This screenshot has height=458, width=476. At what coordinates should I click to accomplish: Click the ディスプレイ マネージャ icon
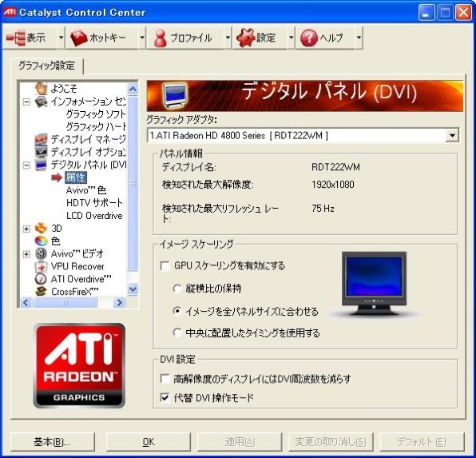[x=41, y=139]
